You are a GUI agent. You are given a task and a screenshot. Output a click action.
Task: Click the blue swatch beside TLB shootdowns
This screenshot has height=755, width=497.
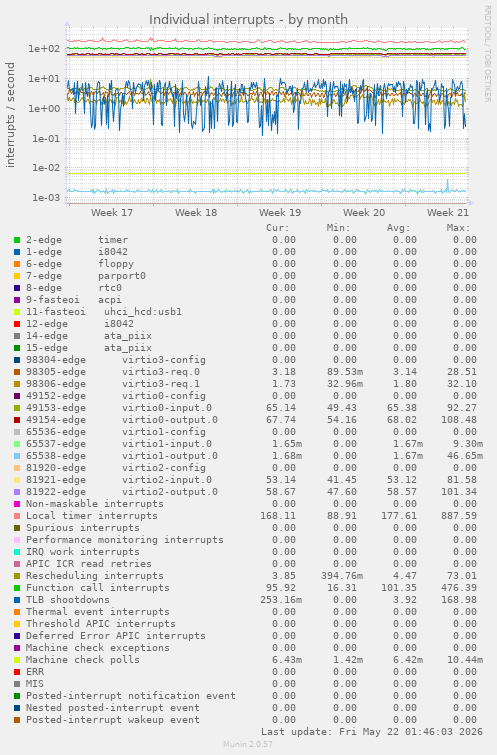(x=17, y=600)
